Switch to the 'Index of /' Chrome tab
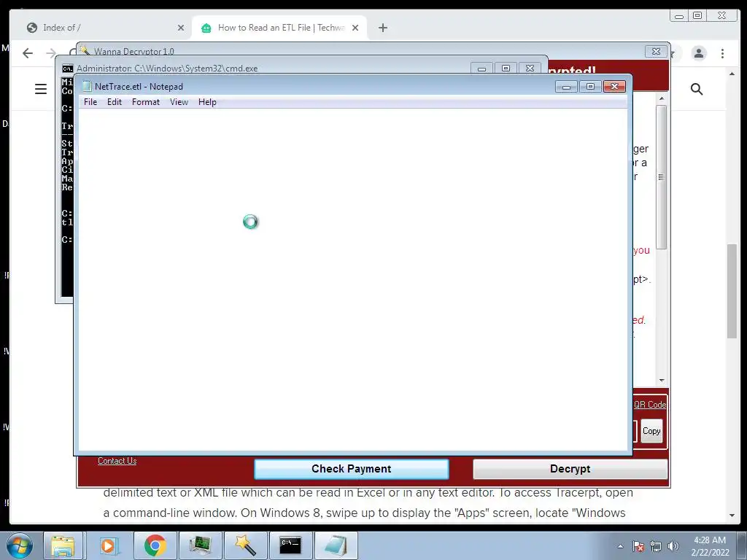 (x=100, y=28)
